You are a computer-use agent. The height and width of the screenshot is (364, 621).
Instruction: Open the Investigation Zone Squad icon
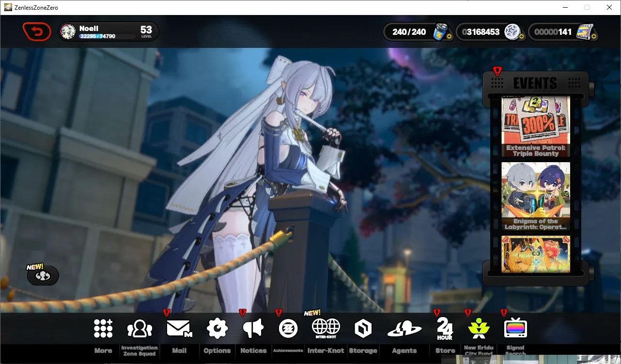click(140, 329)
